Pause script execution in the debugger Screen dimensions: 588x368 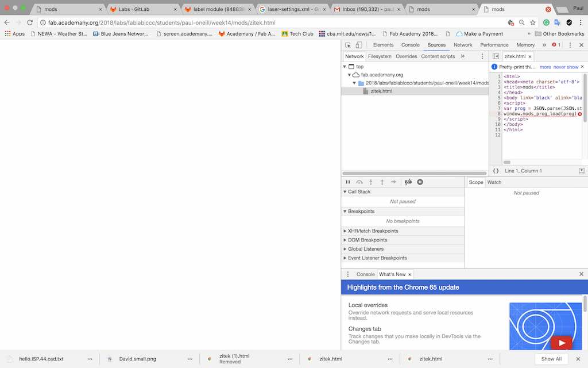click(348, 182)
